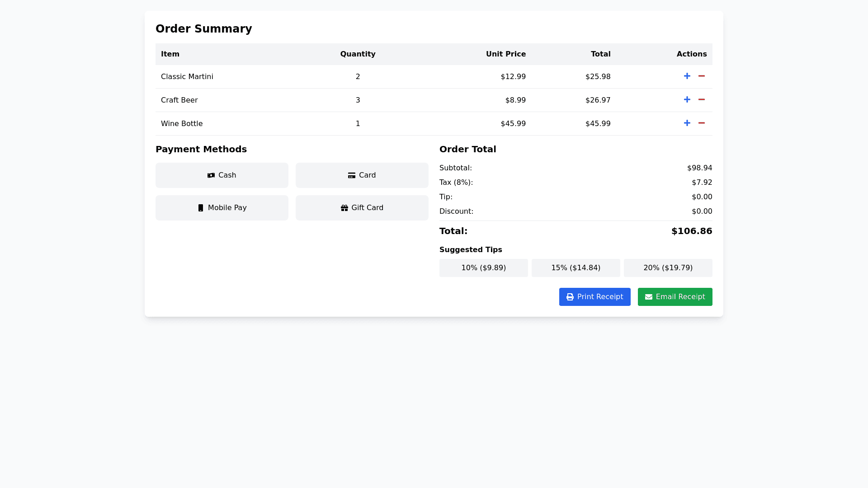This screenshot has height=488, width=868.
Task: Select Cash payment method
Action: pyautogui.click(x=222, y=175)
